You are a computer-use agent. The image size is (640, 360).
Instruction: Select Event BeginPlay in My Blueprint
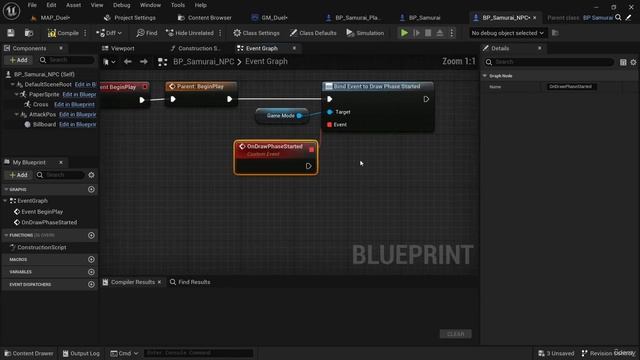point(42,212)
